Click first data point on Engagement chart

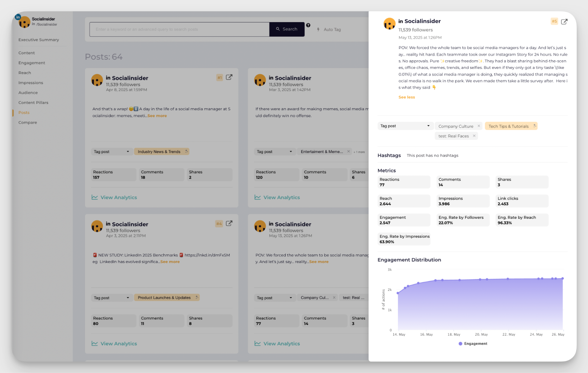point(398,293)
